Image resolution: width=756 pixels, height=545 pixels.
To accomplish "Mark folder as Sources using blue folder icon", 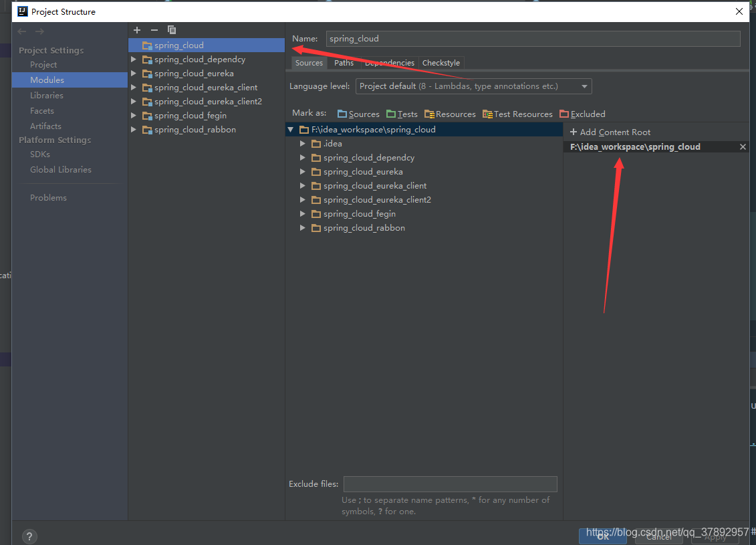I will click(x=342, y=114).
